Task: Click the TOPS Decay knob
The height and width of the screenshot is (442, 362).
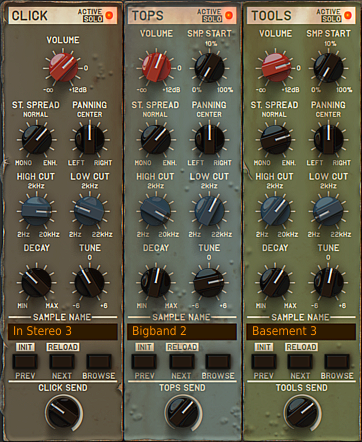Action: [156, 283]
